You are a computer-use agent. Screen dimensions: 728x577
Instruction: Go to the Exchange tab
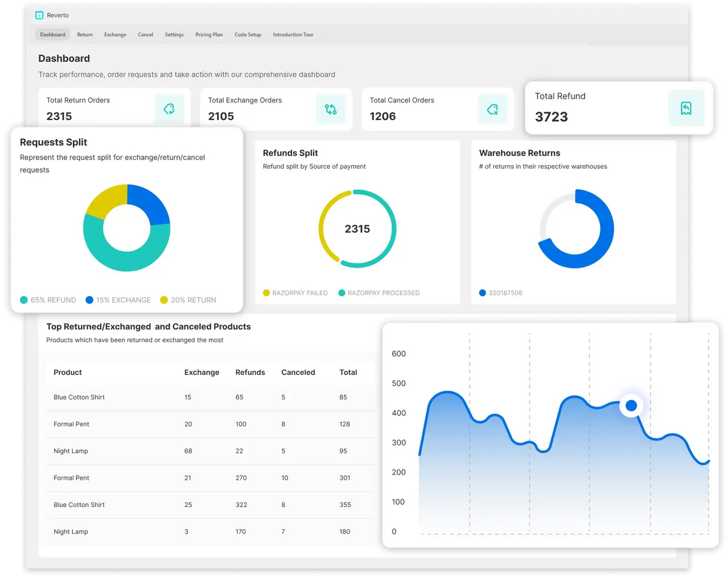[115, 35]
